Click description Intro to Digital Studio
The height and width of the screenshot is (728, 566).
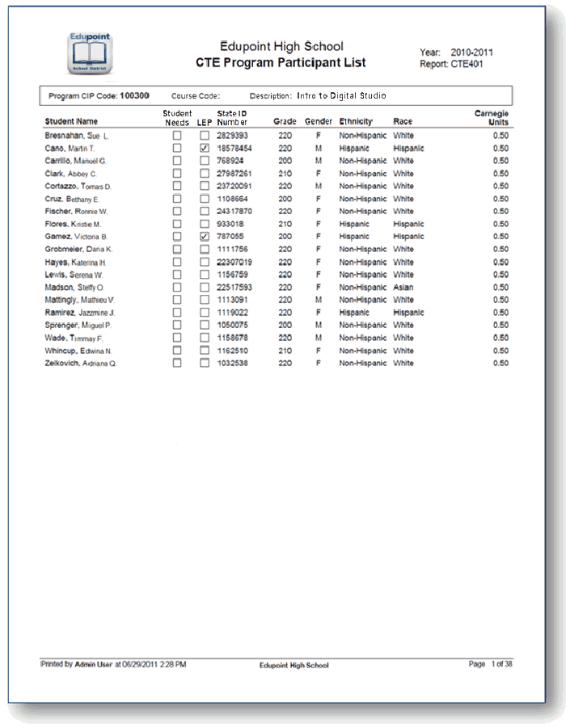tap(318, 95)
